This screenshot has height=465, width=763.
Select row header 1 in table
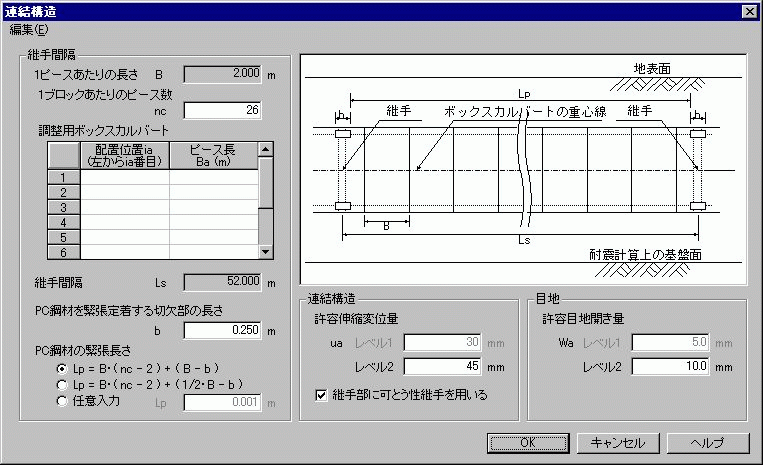(64, 177)
